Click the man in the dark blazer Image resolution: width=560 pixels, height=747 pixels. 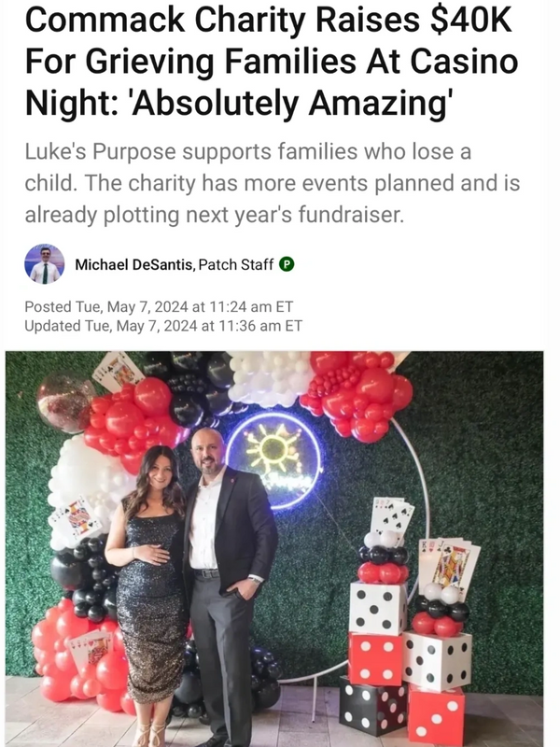pos(226,579)
